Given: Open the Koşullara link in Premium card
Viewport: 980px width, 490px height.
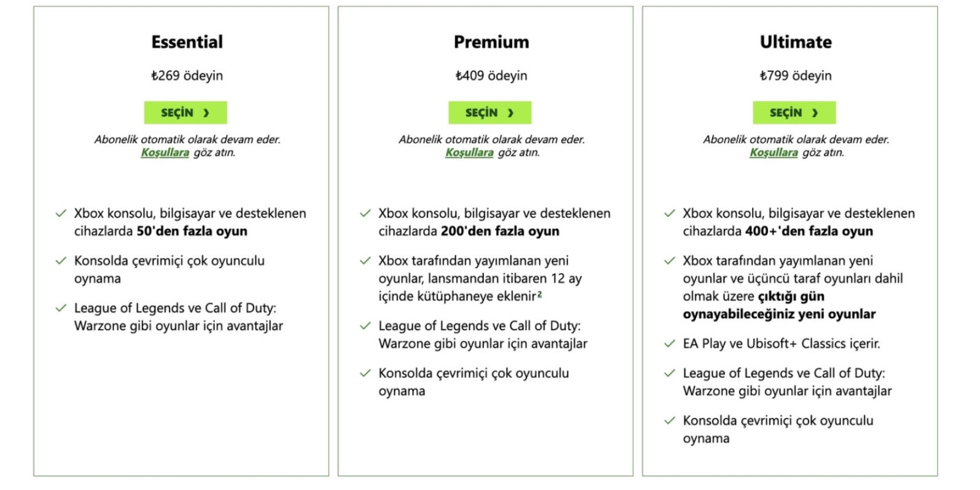Looking at the screenshot, I should point(469,153).
